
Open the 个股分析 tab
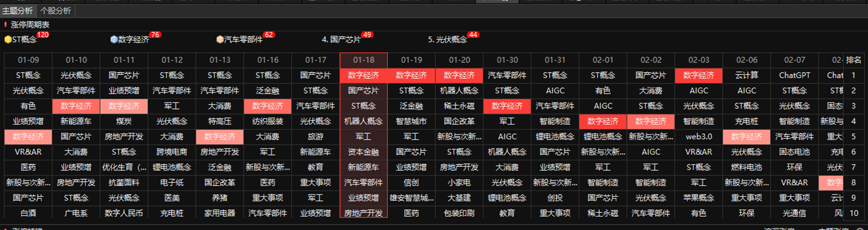point(55,10)
